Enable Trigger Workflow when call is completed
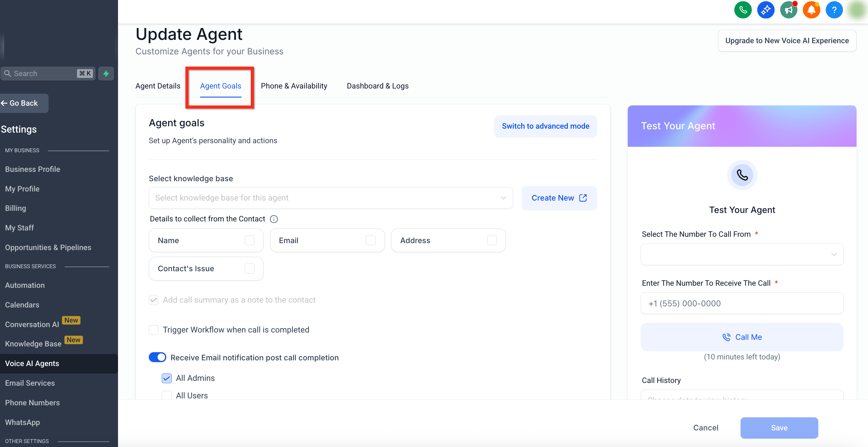 click(154, 330)
